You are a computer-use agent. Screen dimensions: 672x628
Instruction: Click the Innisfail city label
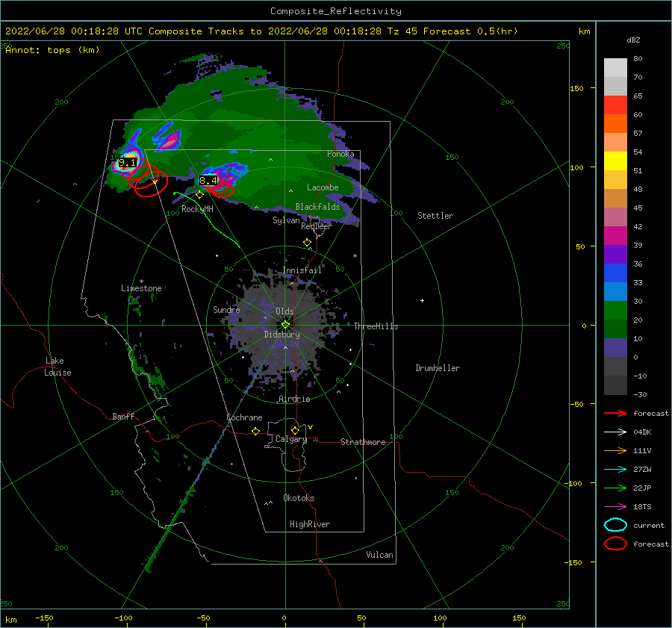tap(302, 270)
